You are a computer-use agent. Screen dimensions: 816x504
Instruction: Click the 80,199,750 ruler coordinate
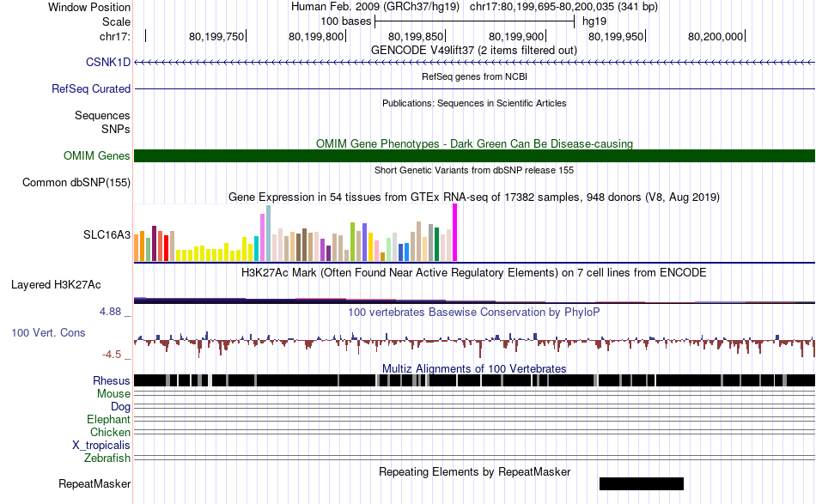pyautogui.click(x=216, y=36)
